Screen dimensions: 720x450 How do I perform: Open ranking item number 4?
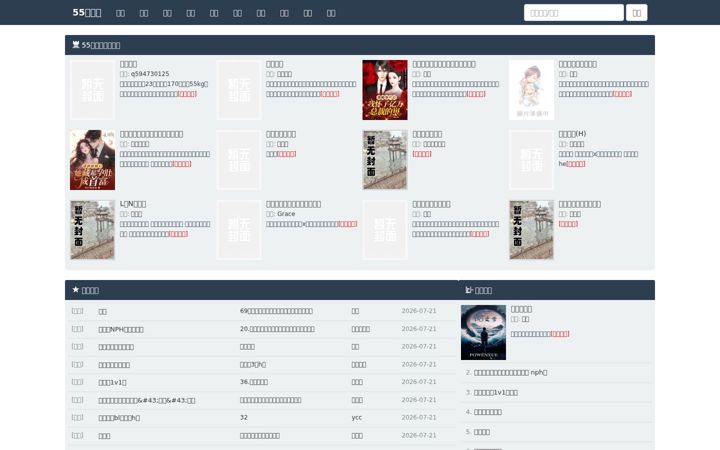[488, 412]
